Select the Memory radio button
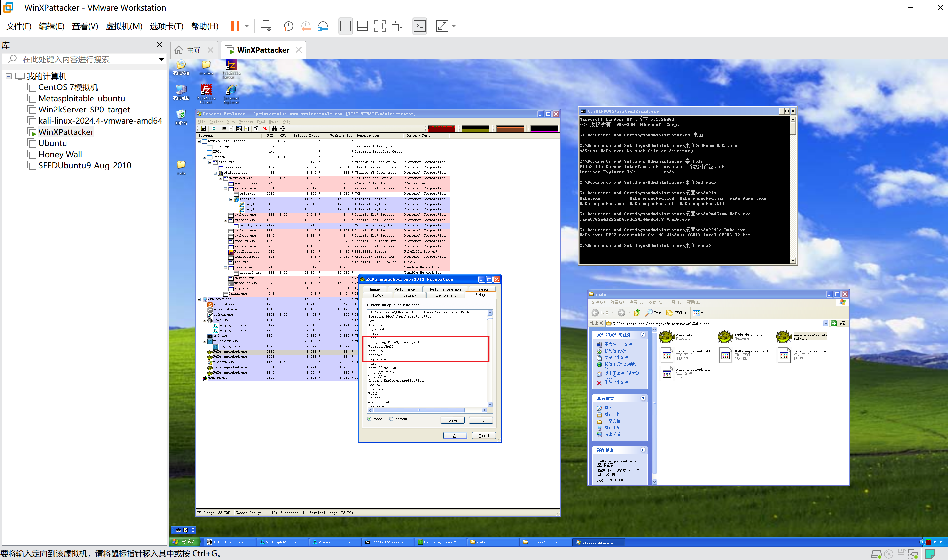948x560 pixels. tap(391, 419)
